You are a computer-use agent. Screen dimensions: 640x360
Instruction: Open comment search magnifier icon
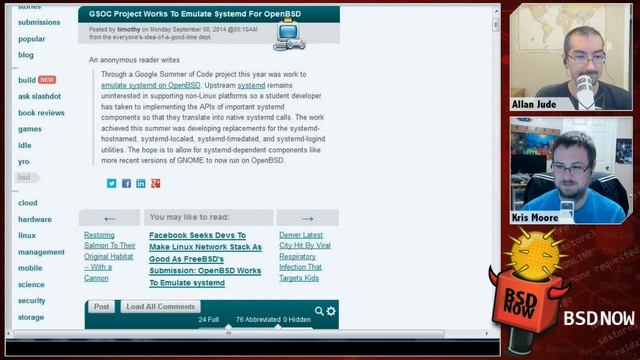tap(319, 311)
